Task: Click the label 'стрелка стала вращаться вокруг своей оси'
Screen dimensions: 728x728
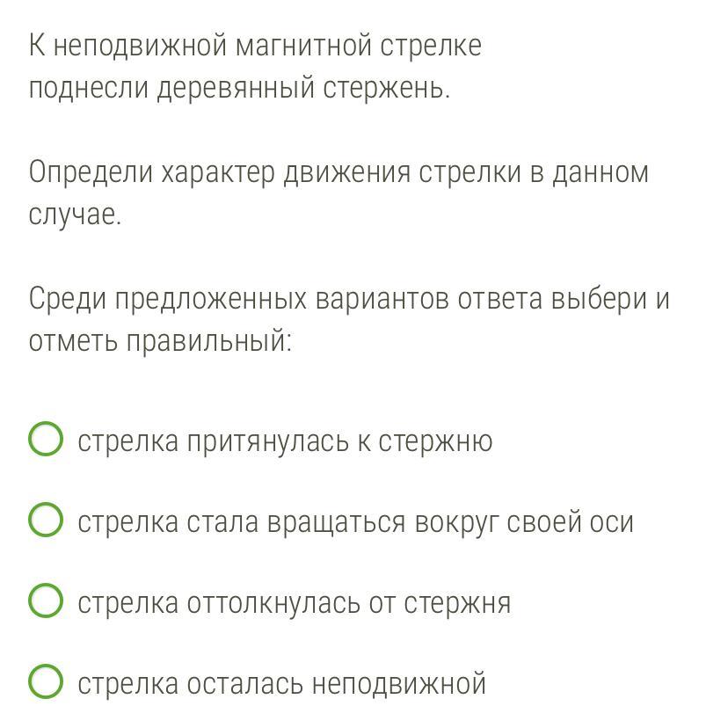Action: tap(355, 522)
